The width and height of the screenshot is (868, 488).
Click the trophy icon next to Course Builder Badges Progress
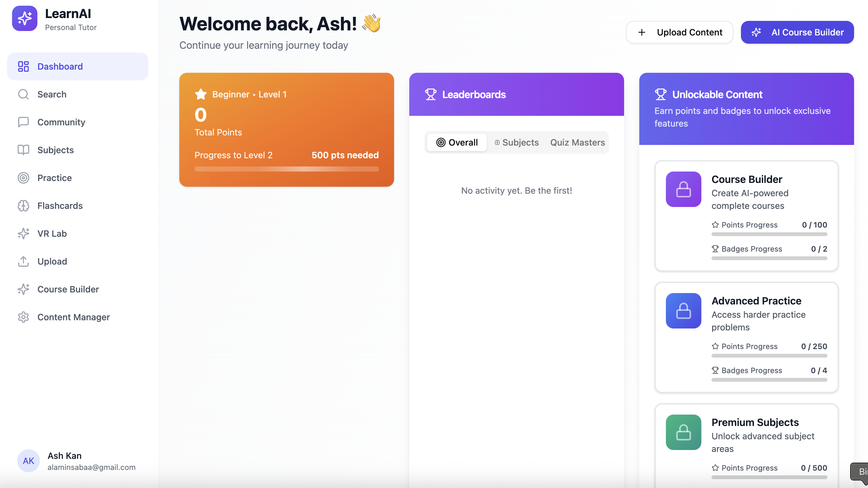point(715,249)
